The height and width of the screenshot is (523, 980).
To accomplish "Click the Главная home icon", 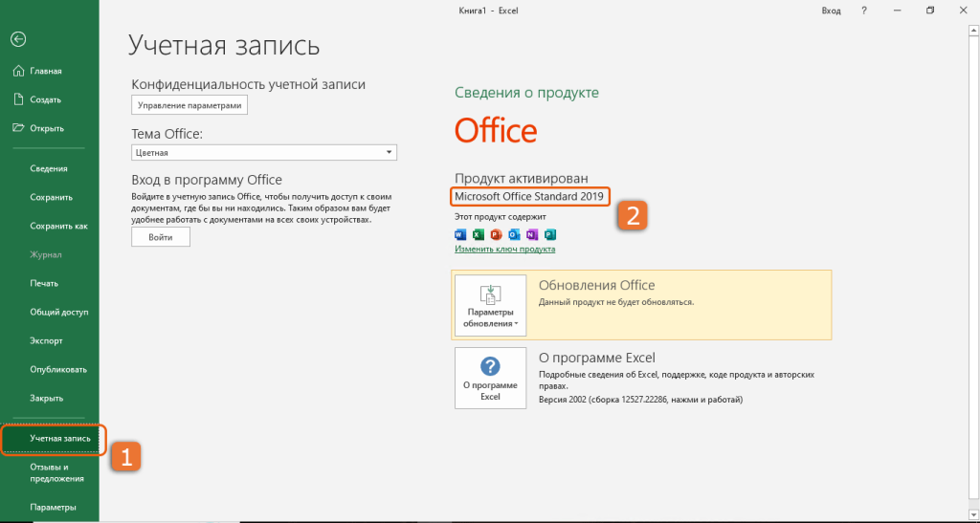I will coord(19,71).
